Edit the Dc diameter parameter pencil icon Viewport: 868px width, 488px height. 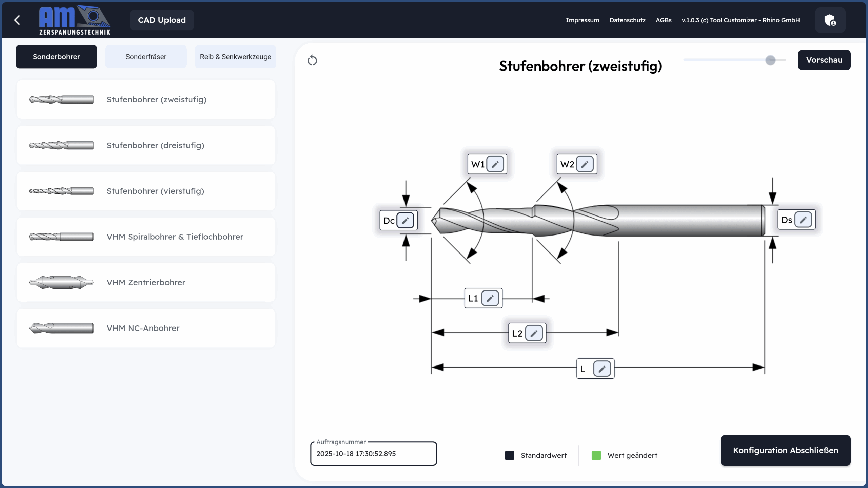(x=405, y=221)
